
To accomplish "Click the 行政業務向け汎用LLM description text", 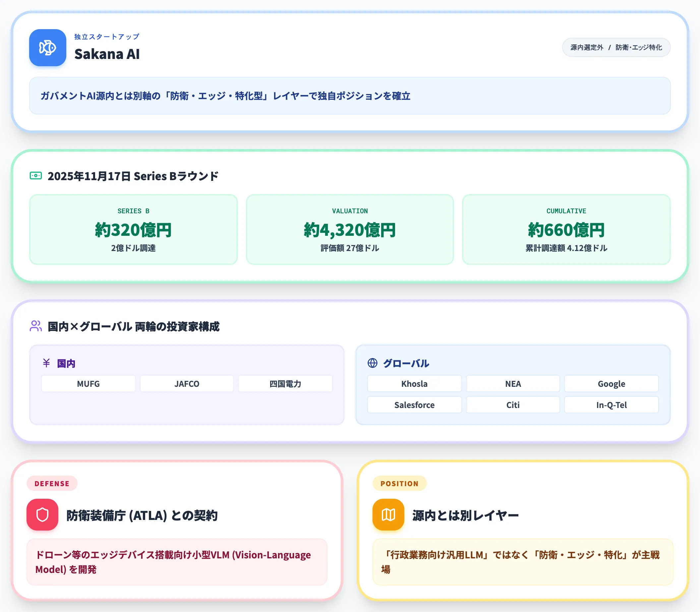I will (x=521, y=562).
